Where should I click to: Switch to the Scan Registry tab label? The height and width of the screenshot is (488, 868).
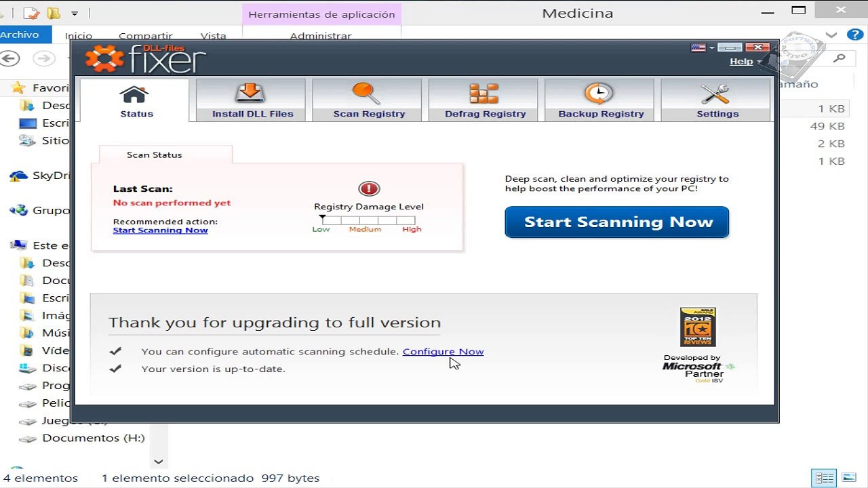369,114
